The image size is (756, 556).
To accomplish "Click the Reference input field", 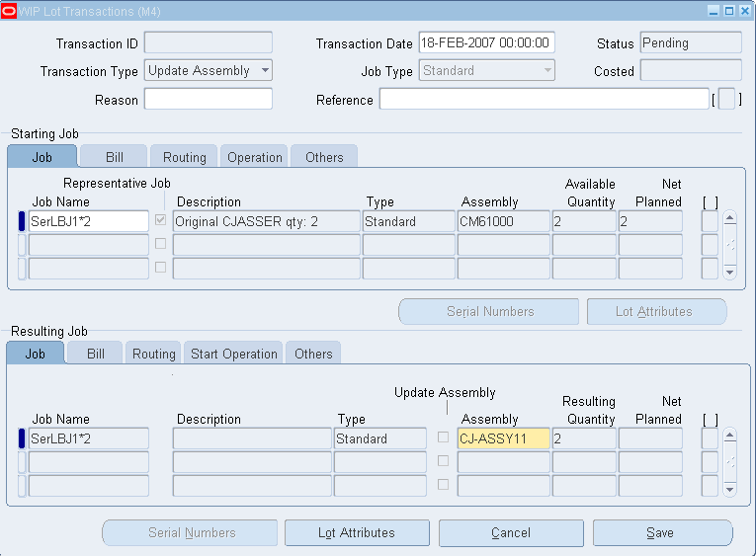I will point(544,100).
